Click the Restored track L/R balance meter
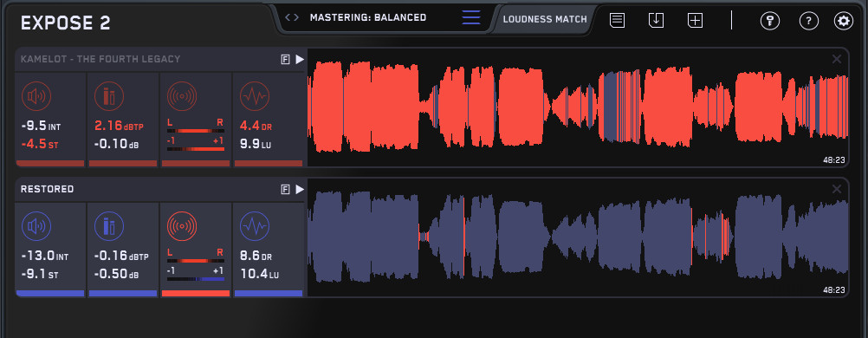This screenshot has height=338, width=868. pos(196,260)
